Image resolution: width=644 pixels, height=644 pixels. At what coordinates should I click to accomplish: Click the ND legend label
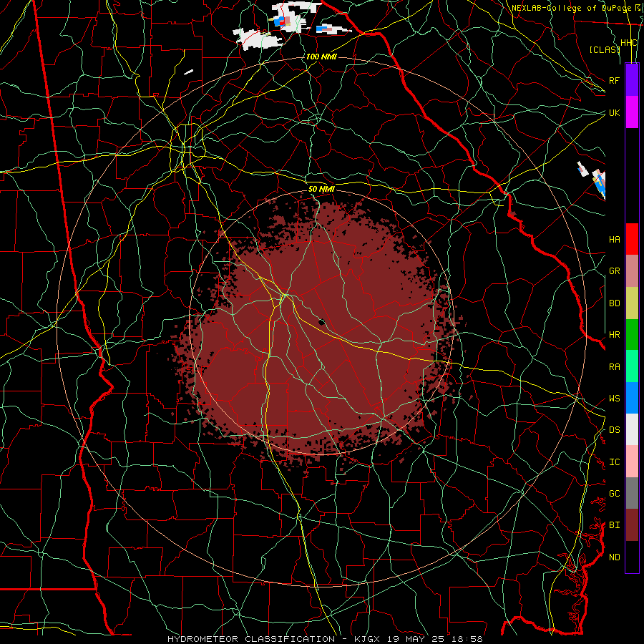coord(614,557)
